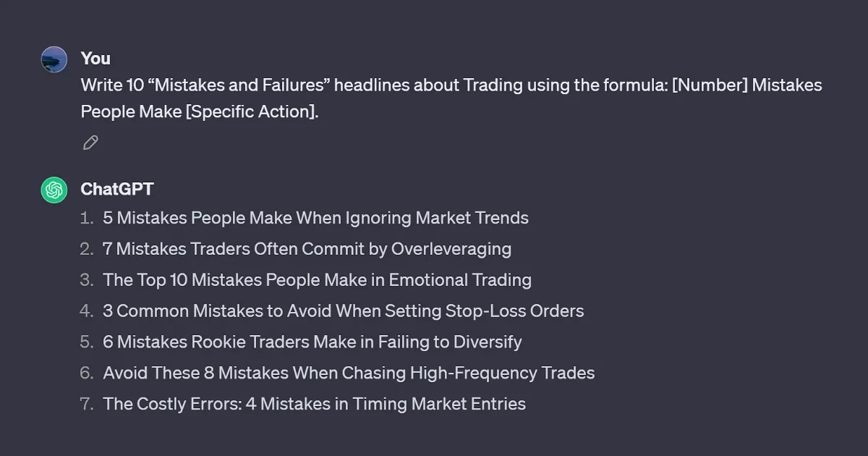Click the ChatGPT name heading

coord(116,189)
